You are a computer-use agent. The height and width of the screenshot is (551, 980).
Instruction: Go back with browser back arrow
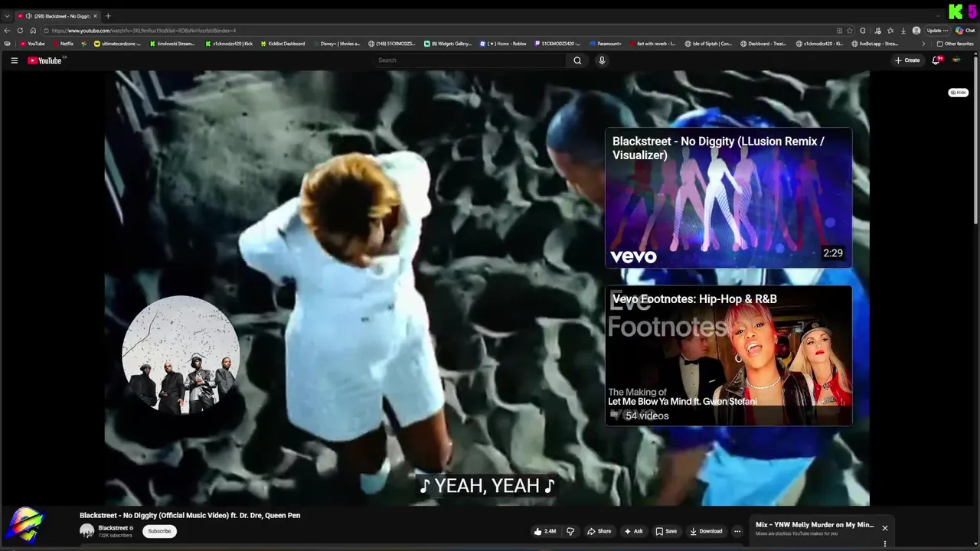click(8, 31)
